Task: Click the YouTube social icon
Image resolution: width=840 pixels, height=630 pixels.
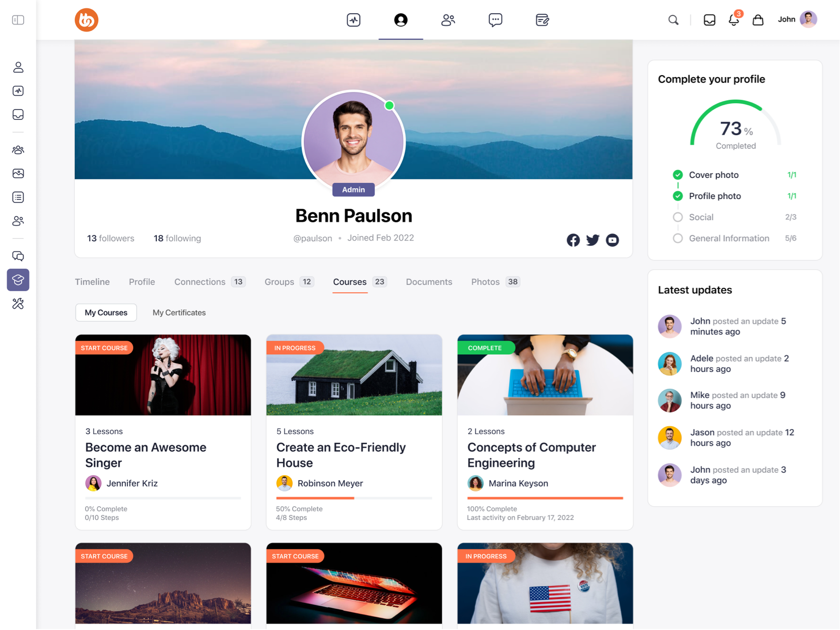Action: pos(612,240)
